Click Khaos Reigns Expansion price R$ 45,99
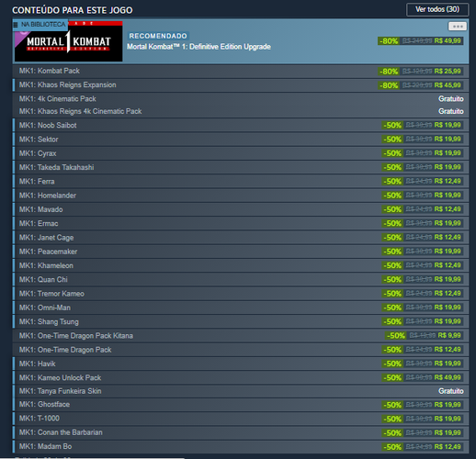The width and height of the screenshot is (476, 459). [x=448, y=85]
